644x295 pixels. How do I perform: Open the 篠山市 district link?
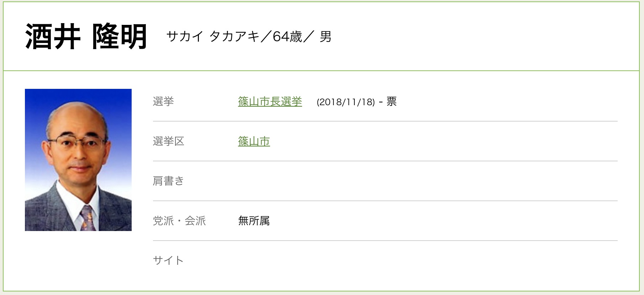tap(254, 141)
